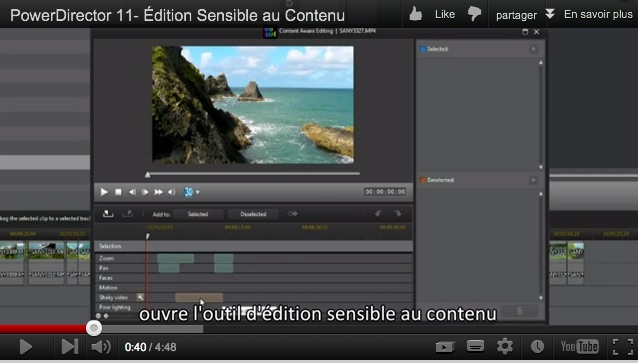
Task: Toggle captions on the YouTube player
Action: point(475,346)
